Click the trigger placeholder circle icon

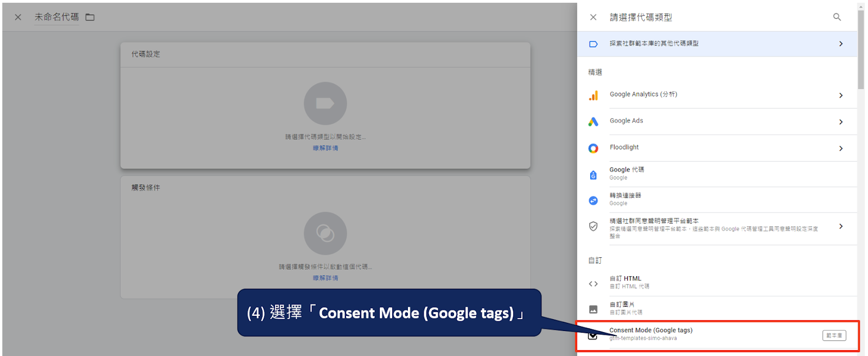coord(325,233)
